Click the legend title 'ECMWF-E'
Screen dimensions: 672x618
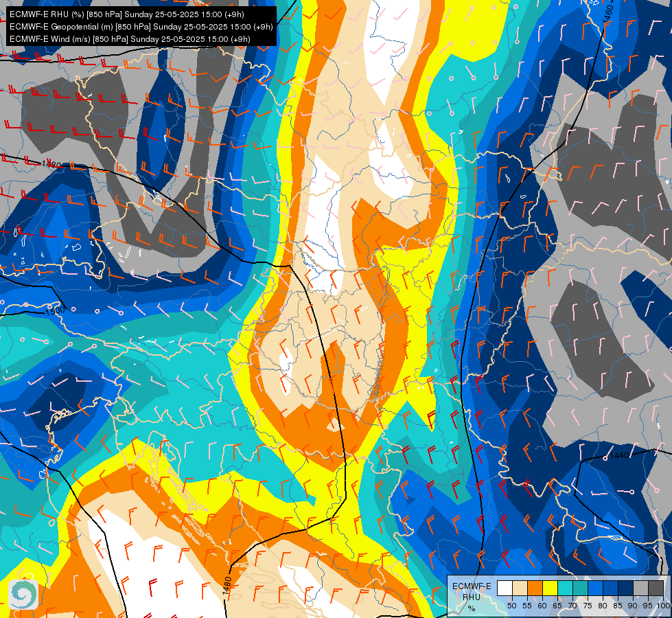[472, 586]
